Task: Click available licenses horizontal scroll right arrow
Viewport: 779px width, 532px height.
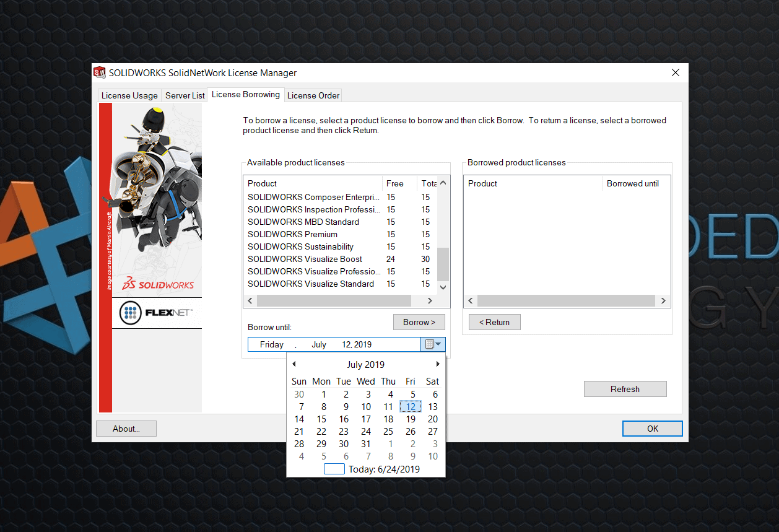Action: click(x=430, y=300)
